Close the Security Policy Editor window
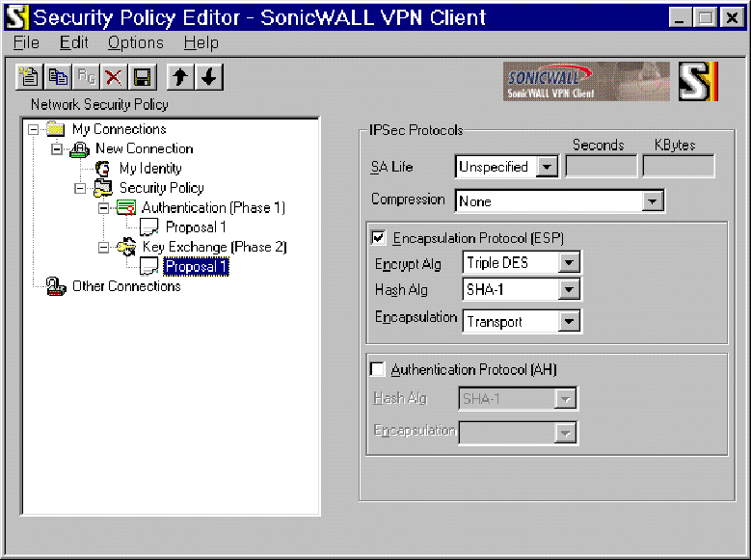 [x=732, y=18]
